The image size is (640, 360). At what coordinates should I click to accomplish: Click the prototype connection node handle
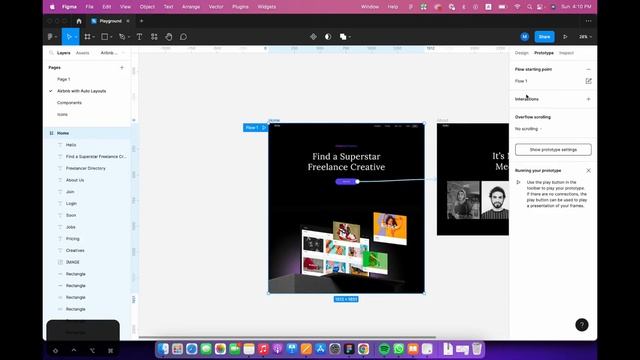tap(357, 182)
